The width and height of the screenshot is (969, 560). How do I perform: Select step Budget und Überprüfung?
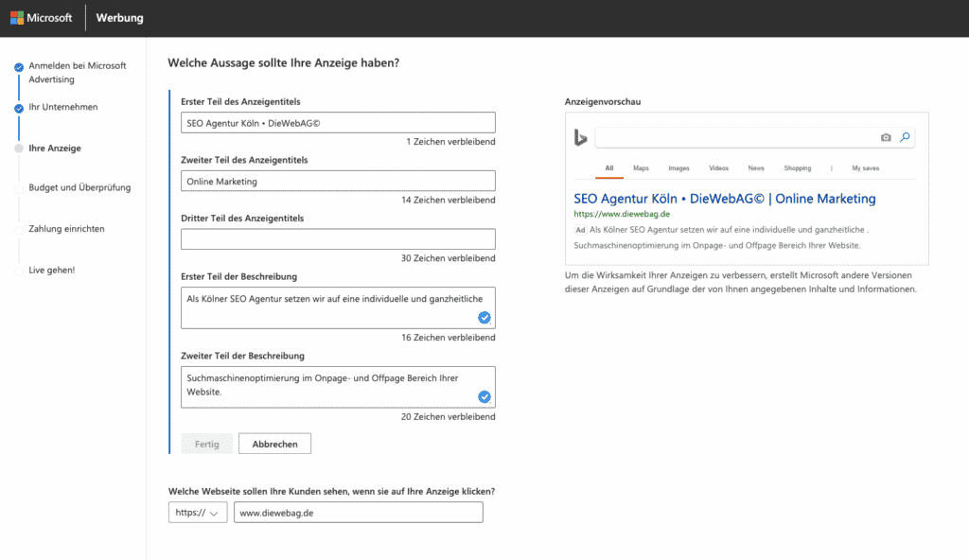79,187
